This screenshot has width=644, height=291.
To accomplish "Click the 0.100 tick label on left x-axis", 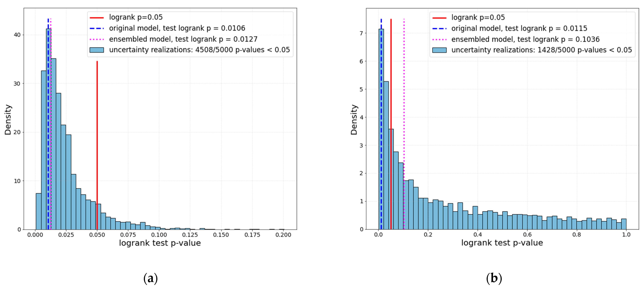I will [159, 235].
